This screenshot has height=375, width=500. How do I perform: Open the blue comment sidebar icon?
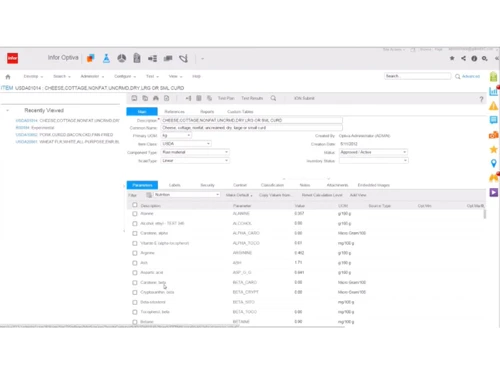[x=493, y=120]
